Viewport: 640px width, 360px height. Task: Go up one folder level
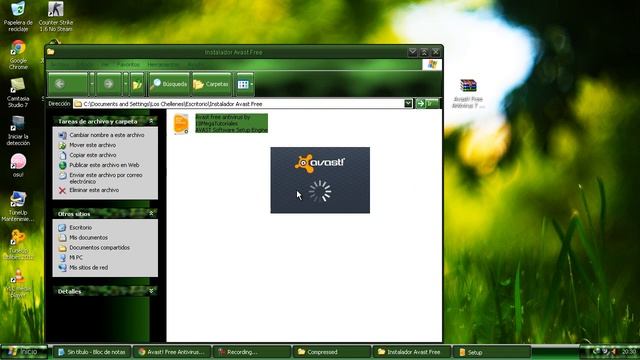[137, 84]
